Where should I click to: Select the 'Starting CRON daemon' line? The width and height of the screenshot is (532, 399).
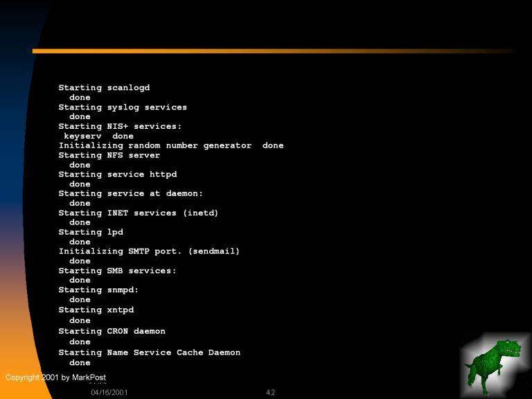pos(112,331)
